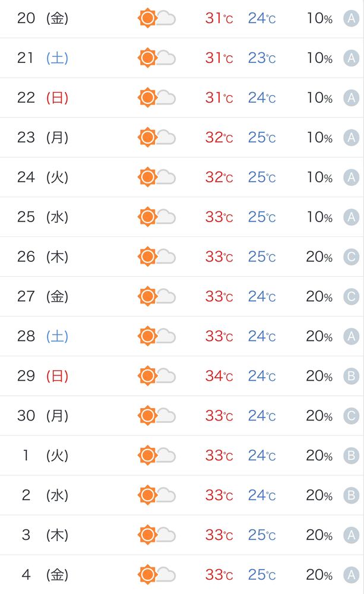This screenshot has width=364, height=594.
Task: Click the reliability B badge for the 29th
Action: (351, 376)
